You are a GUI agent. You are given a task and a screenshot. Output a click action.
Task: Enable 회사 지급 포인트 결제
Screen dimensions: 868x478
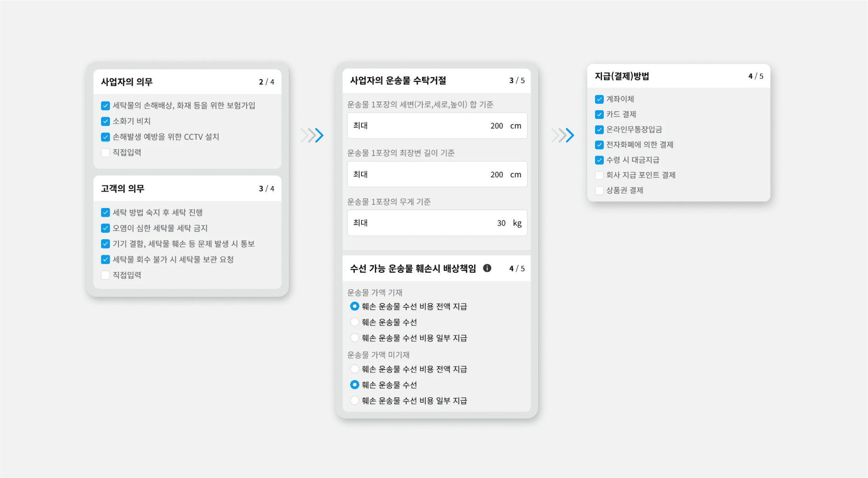coord(599,175)
